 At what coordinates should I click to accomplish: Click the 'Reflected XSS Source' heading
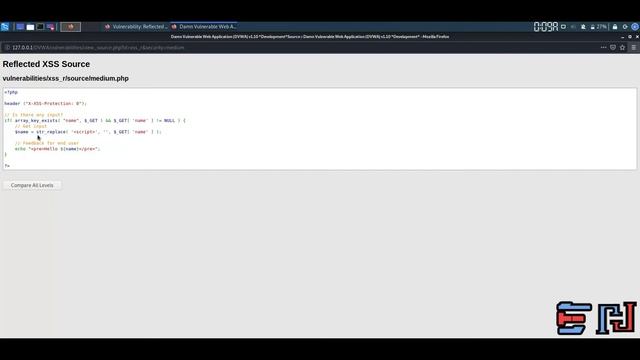46,64
